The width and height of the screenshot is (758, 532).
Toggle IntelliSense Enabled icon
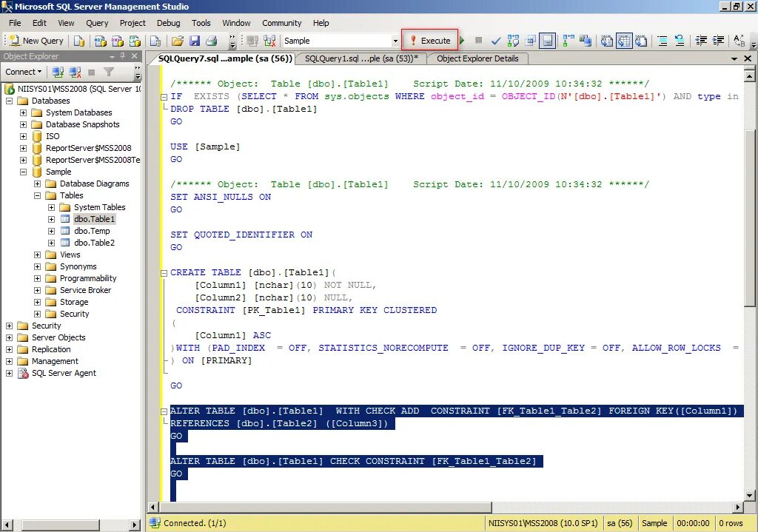(547, 41)
